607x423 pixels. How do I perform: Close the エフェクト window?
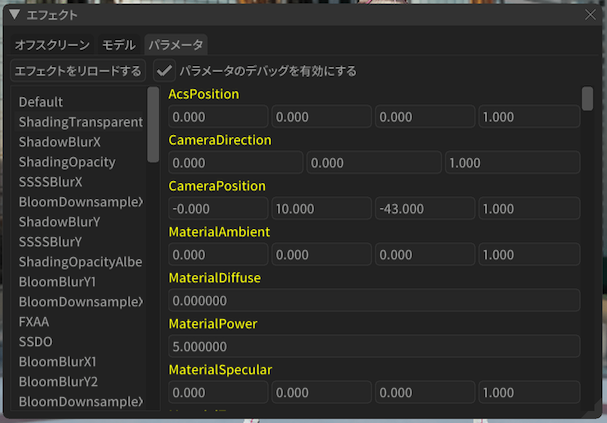coord(590,15)
